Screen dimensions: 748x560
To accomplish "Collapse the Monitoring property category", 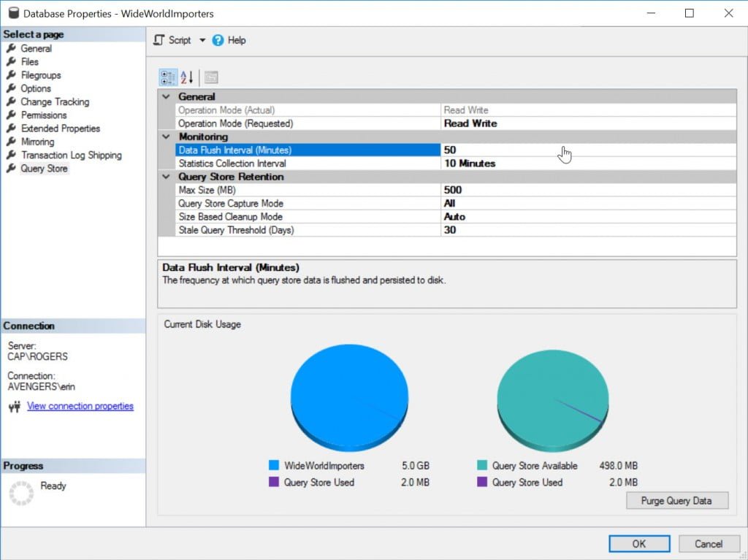I will coord(166,137).
